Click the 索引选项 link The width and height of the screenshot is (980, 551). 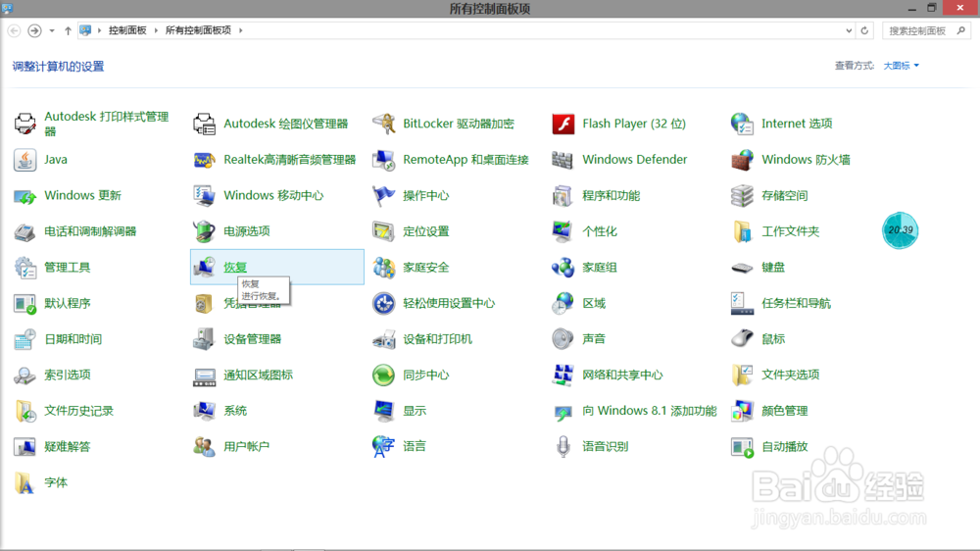coord(68,375)
